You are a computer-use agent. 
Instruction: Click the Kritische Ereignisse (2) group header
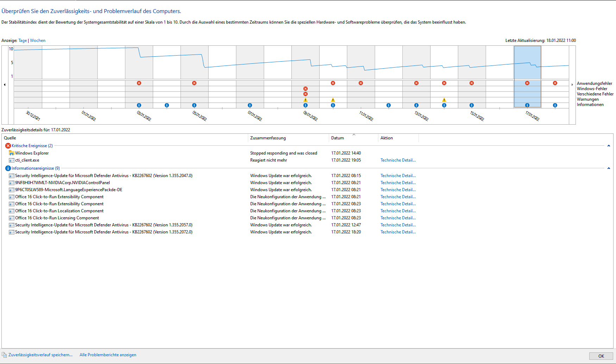click(x=32, y=146)
